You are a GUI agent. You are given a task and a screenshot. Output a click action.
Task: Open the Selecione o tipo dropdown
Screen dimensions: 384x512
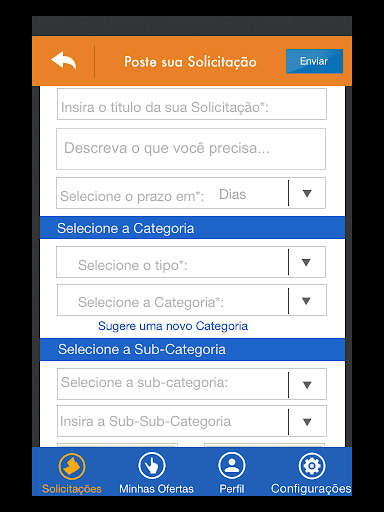(x=191, y=262)
